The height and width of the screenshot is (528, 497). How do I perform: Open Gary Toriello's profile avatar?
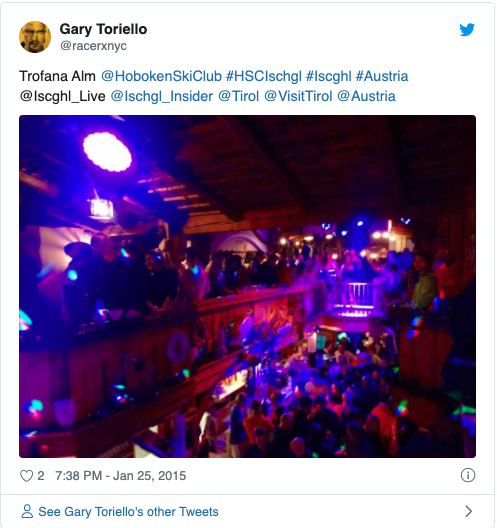click(x=35, y=37)
